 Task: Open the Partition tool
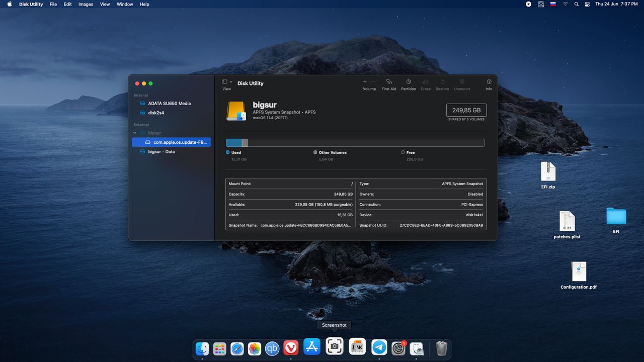409,81
